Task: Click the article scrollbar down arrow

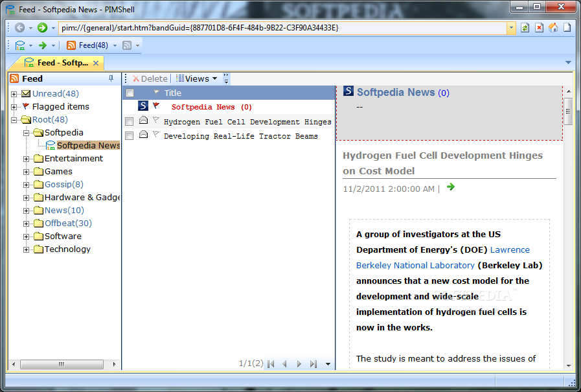Action: (569, 366)
